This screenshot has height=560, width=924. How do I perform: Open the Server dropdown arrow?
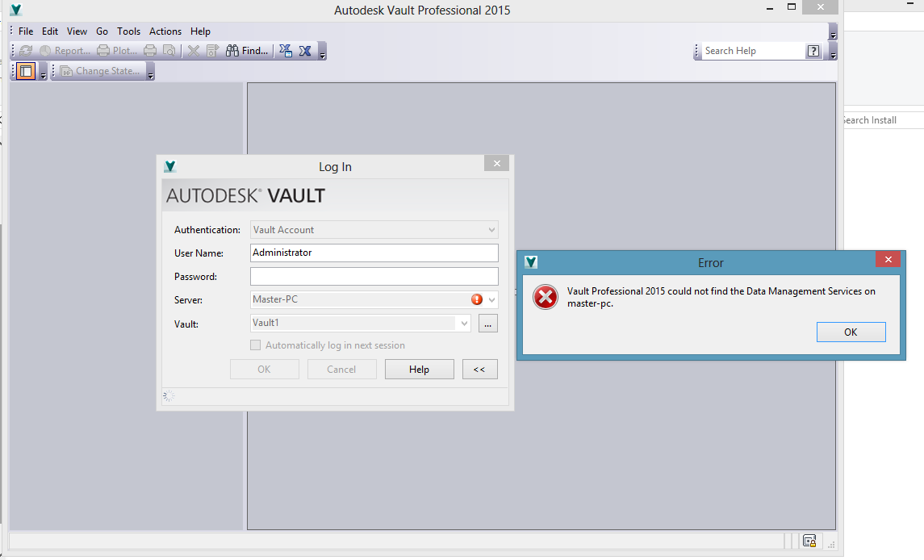491,299
